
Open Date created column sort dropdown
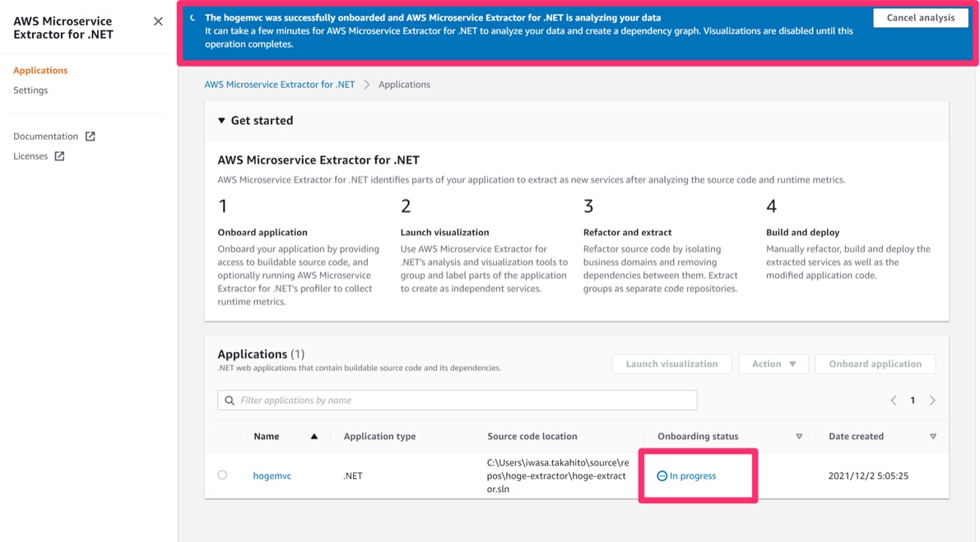coord(932,437)
